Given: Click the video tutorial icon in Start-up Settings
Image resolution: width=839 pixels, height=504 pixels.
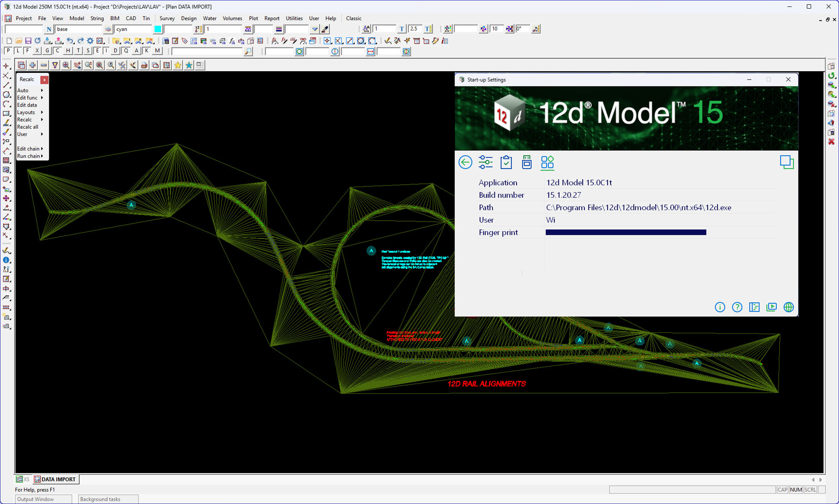Looking at the screenshot, I should 772,307.
